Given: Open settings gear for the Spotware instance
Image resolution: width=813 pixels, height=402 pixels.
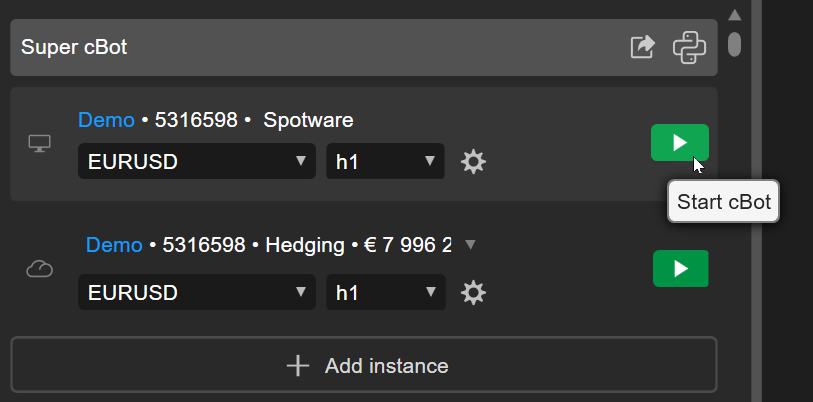Looking at the screenshot, I should [473, 161].
